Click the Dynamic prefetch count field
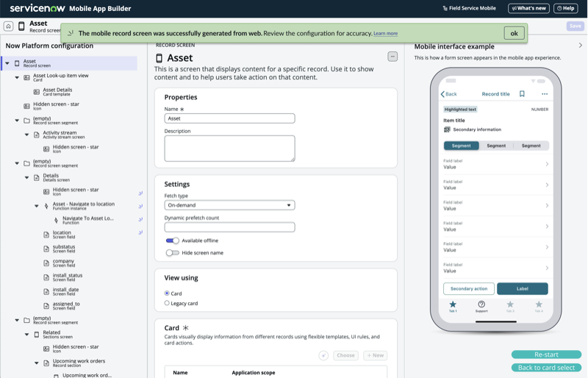The height and width of the screenshot is (378, 588). click(x=229, y=227)
